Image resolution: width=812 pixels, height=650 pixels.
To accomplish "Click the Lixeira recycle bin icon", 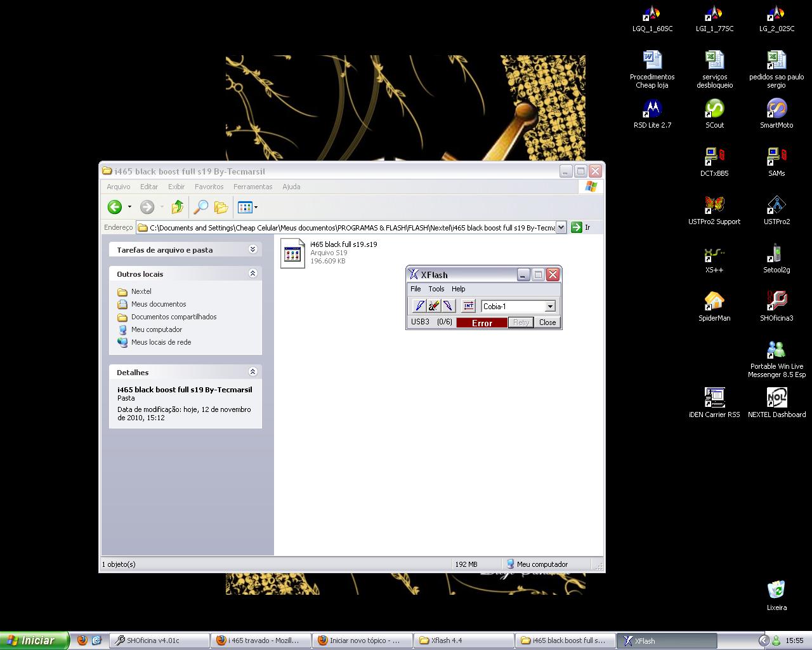I will 776,595.
